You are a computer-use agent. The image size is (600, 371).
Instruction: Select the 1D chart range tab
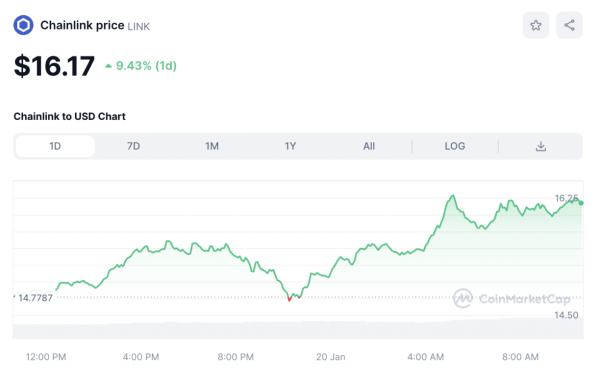[x=55, y=146]
